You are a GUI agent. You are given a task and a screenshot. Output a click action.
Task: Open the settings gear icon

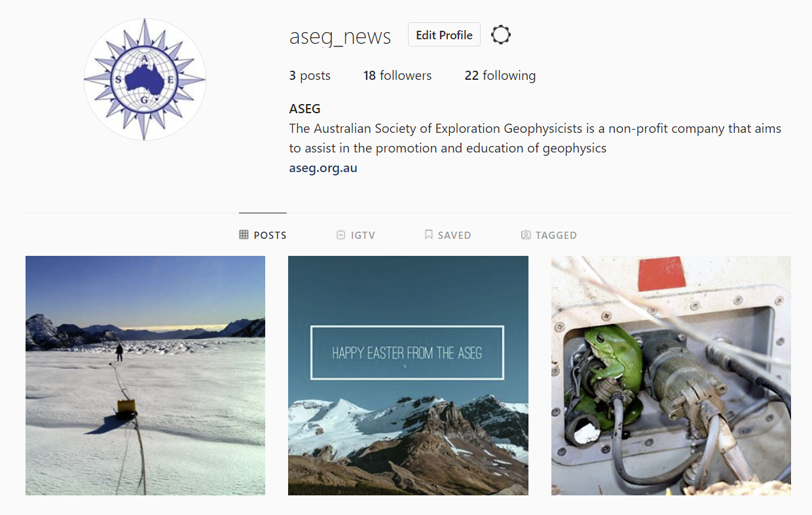coord(500,35)
